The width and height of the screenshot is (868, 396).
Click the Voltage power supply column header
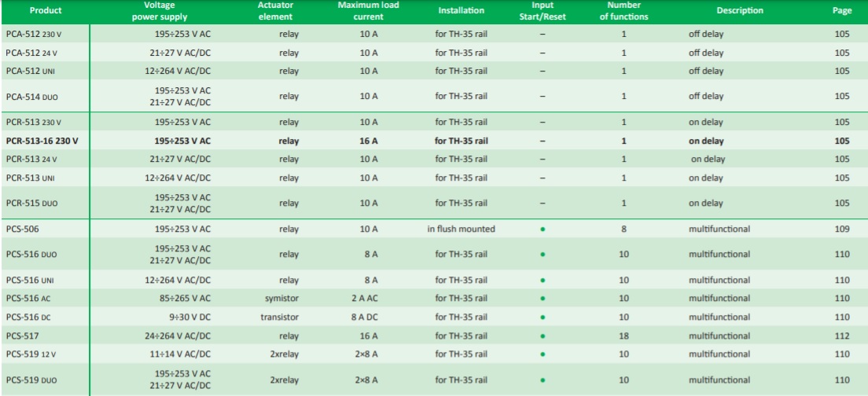(160, 10)
